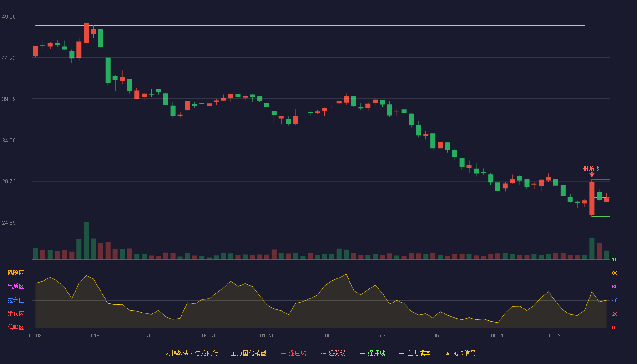Viewport: 637px width, 364px height.
Task: Click the tallest volume bar near 03-19
Action: (86, 241)
